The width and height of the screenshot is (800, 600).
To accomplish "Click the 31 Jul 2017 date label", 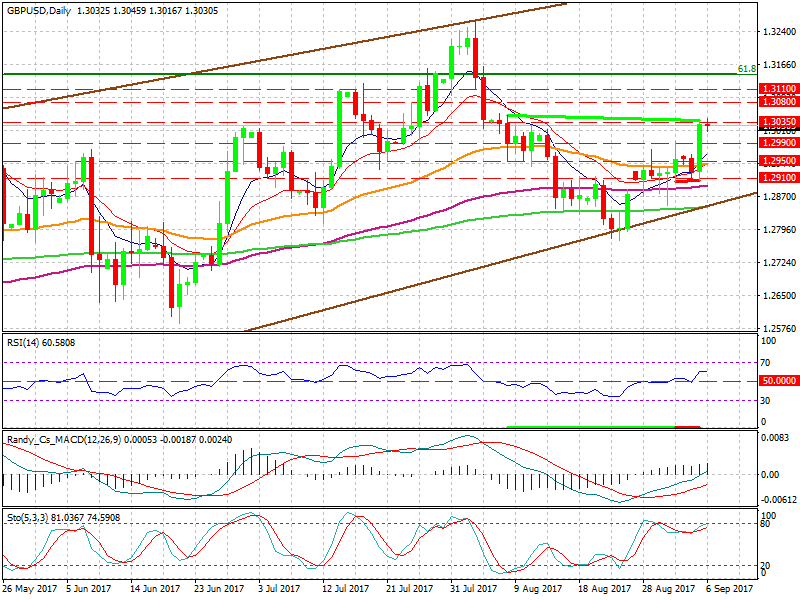I will (473, 589).
